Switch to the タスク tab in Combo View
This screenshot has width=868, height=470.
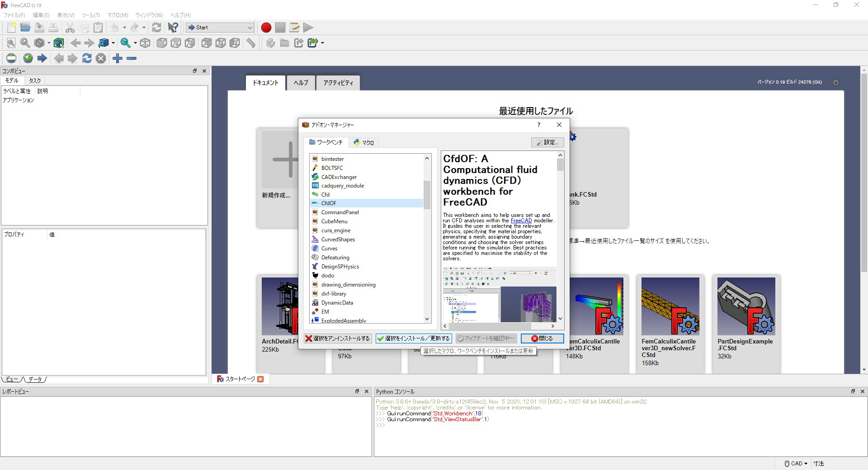(x=34, y=80)
